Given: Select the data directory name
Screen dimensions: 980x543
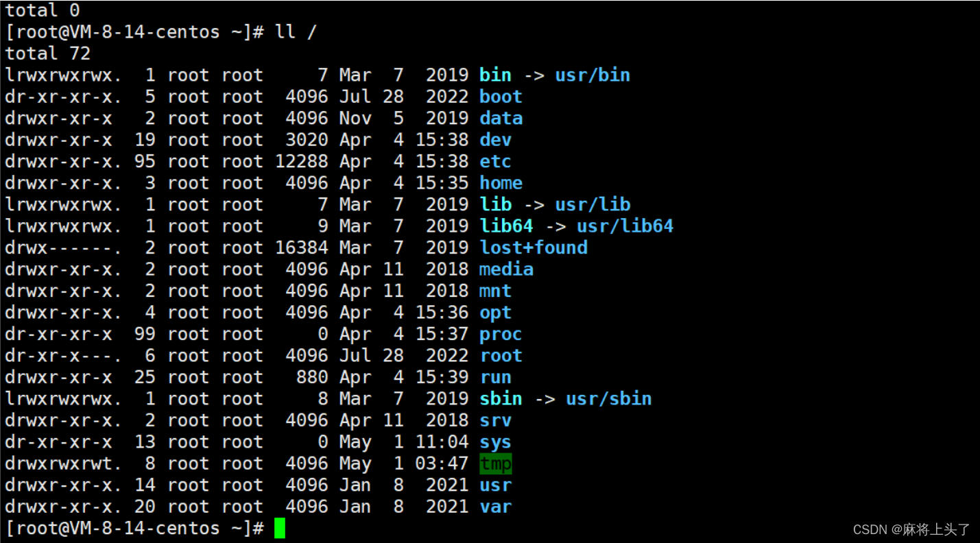Looking at the screenshot, I should [501, 118].
